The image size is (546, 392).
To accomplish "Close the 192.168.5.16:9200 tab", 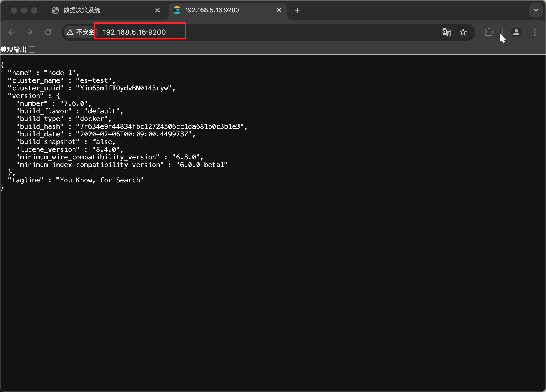I will [x=279, y=10].
